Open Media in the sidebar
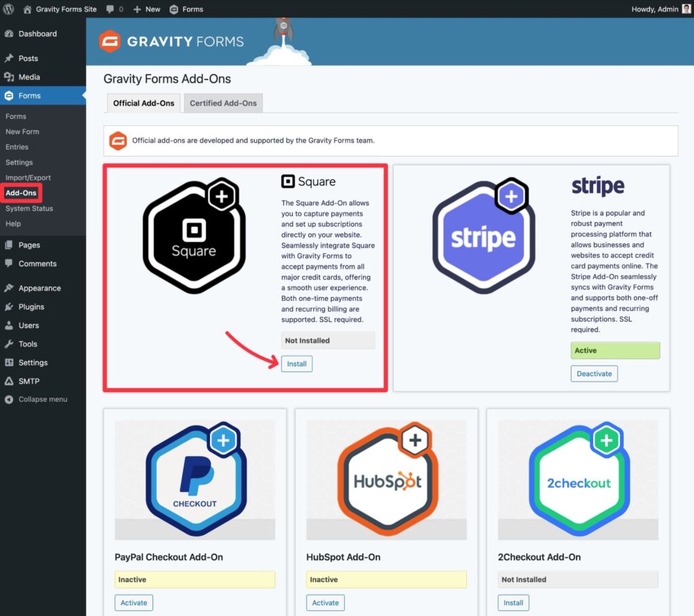 (x=28, y=77)
